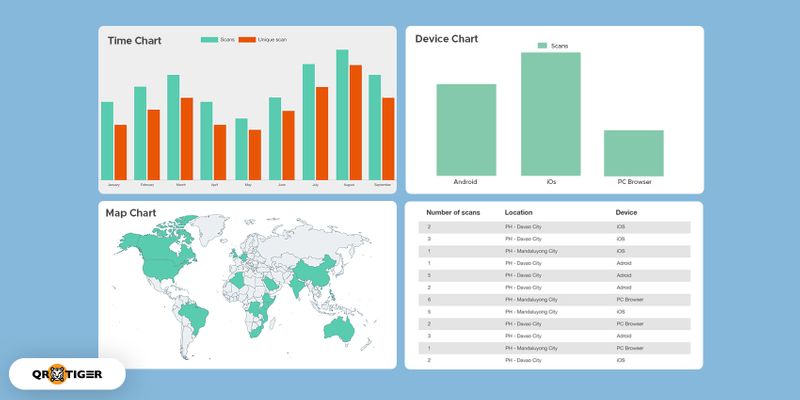Image resolution: width=800 pixels, height=400 pixels.
Task: Click the Time Chart title
Action: click(x=135, y=41)
